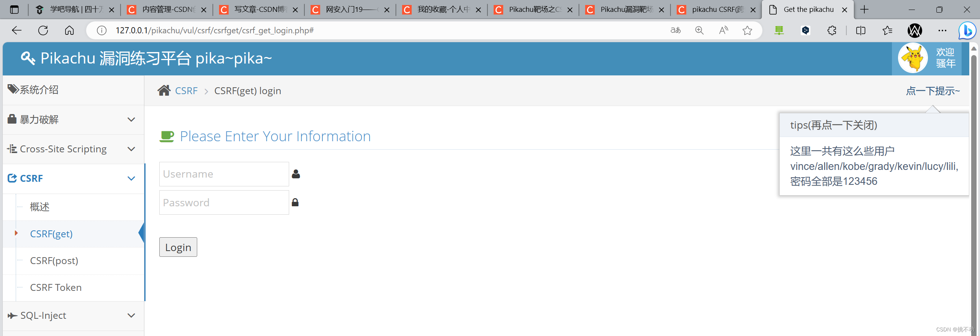Close the 学吧导航 tab
The width and height of the screenshot is (980, 336).
(111, 10)
